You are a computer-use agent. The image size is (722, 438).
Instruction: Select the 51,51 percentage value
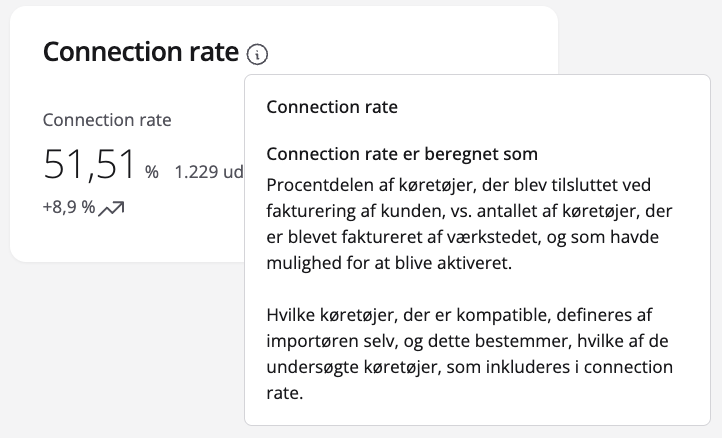(89, 166)
